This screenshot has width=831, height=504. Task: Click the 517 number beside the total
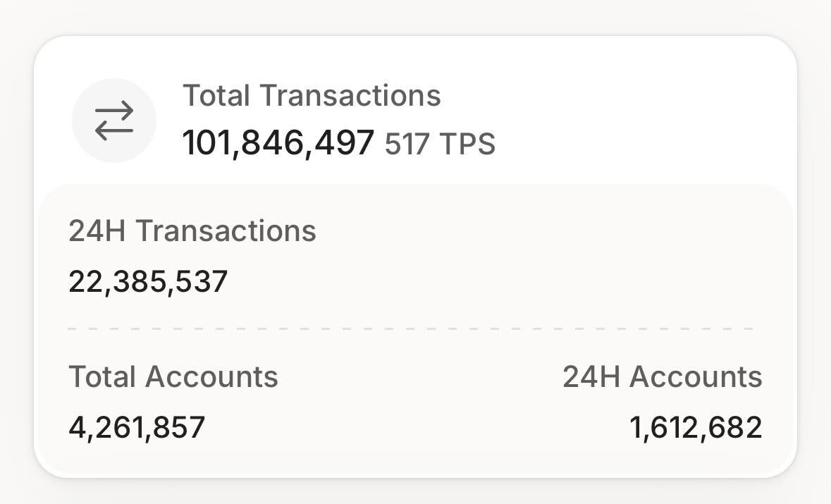[407, 145]
